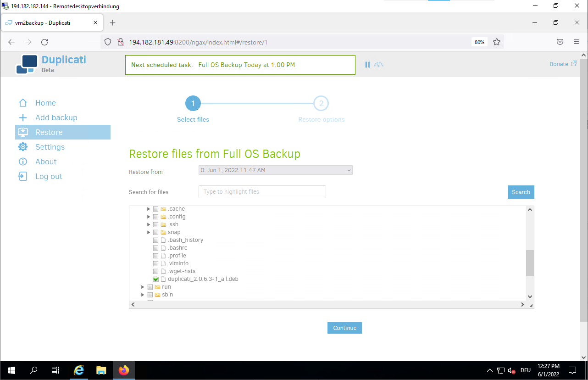588x380 pixels.
Task: Click the Duplicati logo icon
Action: 27,64
